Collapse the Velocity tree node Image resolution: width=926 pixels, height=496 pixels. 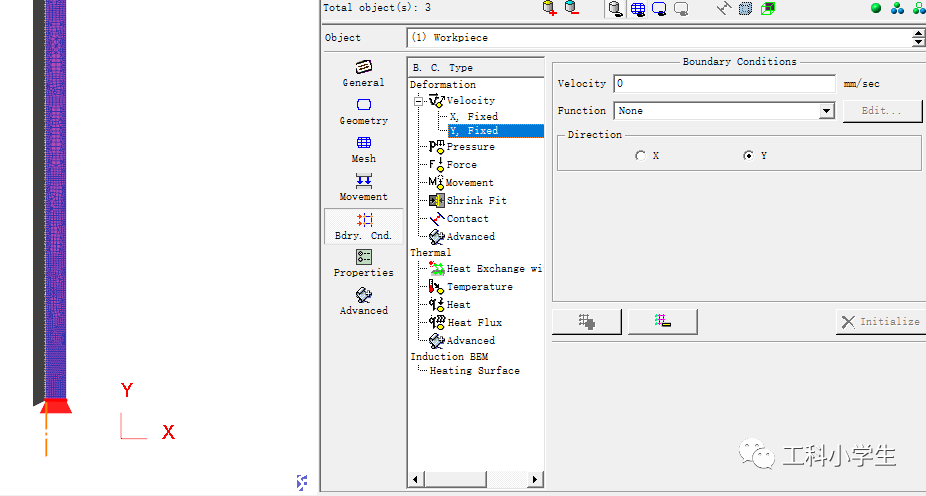(x=419, y=101)
